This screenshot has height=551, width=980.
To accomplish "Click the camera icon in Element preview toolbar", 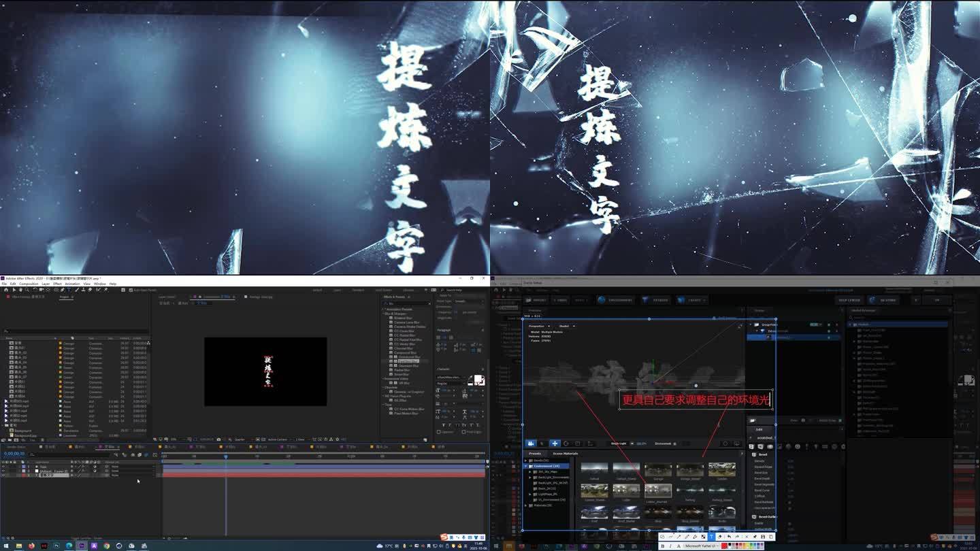I will pos(531,444).
